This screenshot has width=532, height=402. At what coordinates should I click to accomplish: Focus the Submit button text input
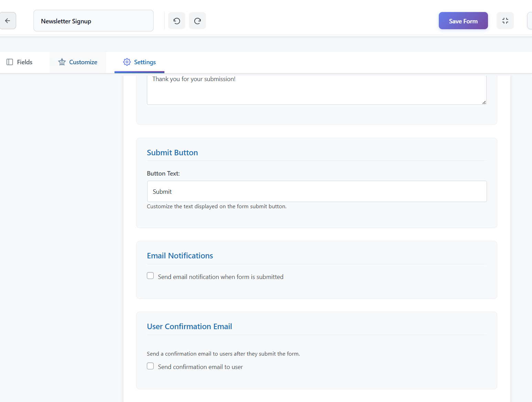pos(316,191)
